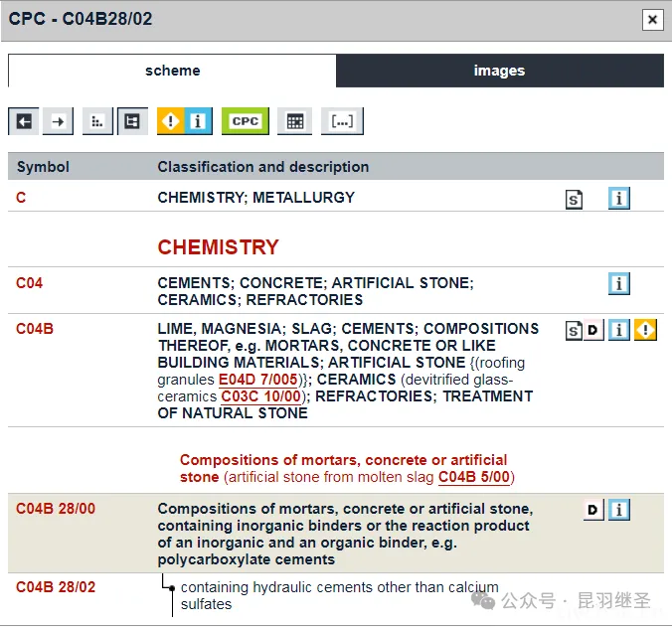
Task: Open the green CPC button in toolbar
Action: (245, 121)
